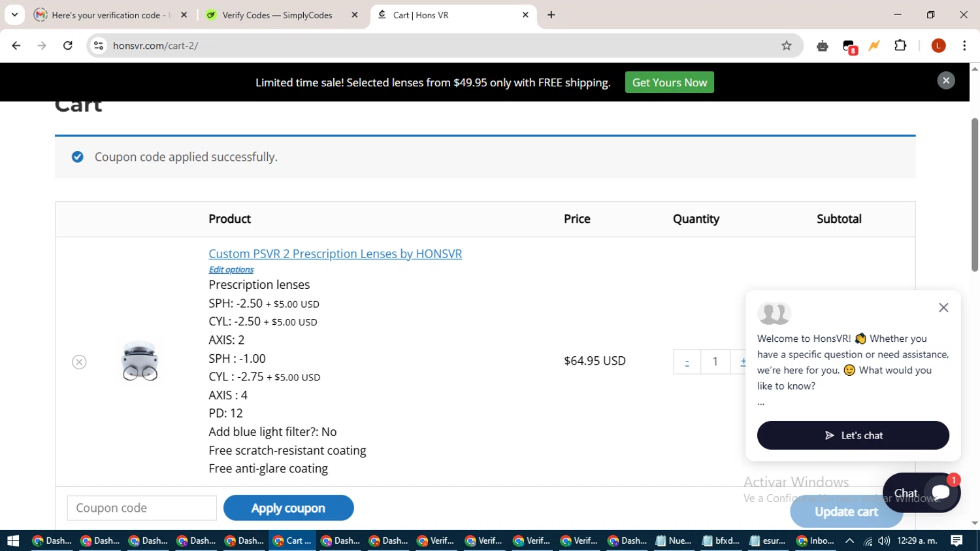Open the Windows notification center
Image resolution: width=980 pixels, height=551 pixels.
click(957, 541)
